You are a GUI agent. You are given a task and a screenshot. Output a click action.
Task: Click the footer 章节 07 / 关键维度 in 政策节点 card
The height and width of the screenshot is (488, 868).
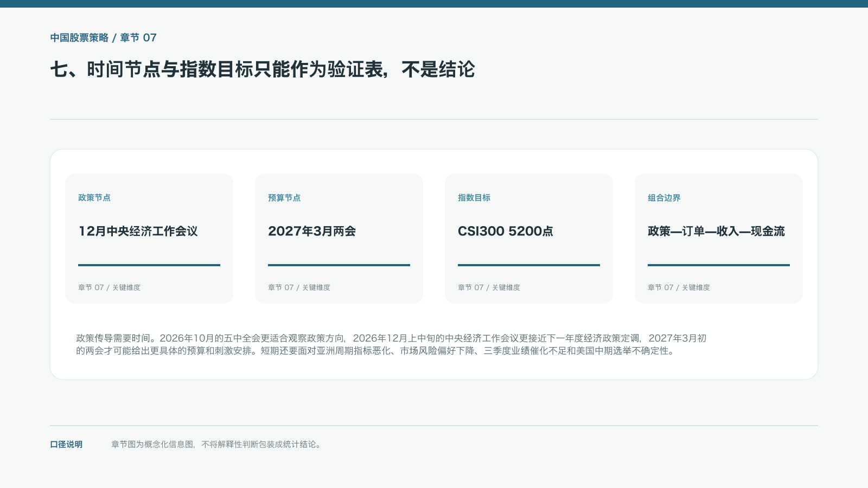[x=109, y=287]
